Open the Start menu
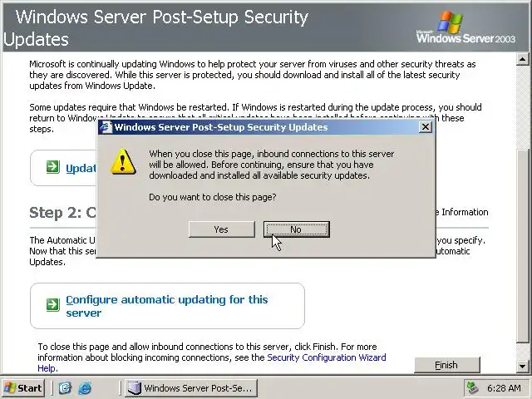Viewport: 532px width, 399px height. point(23,388)
